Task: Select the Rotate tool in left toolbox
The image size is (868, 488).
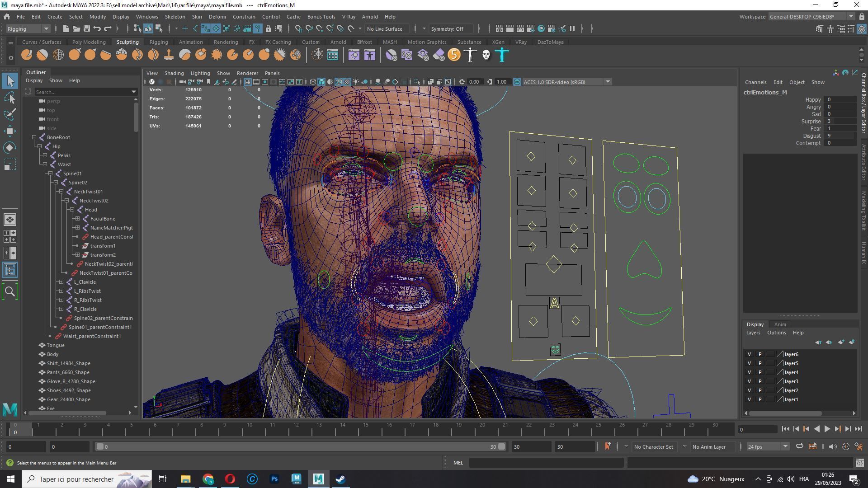Action: click(10, 148)
